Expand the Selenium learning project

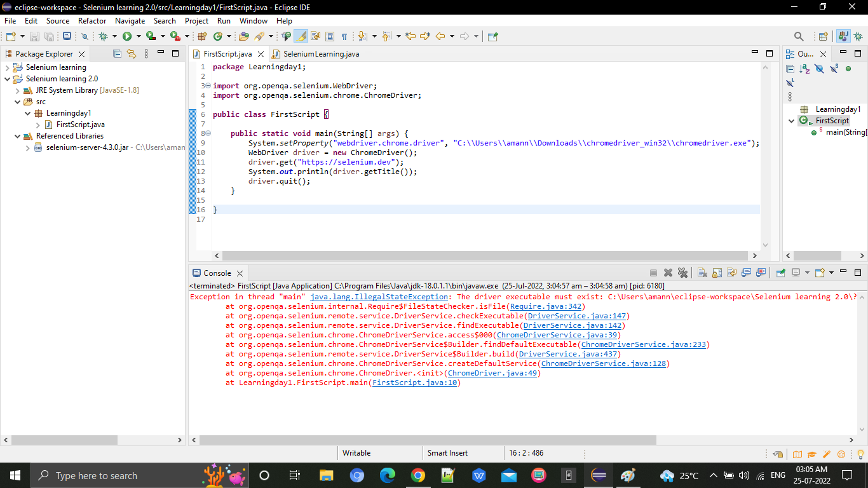[8, 67]
